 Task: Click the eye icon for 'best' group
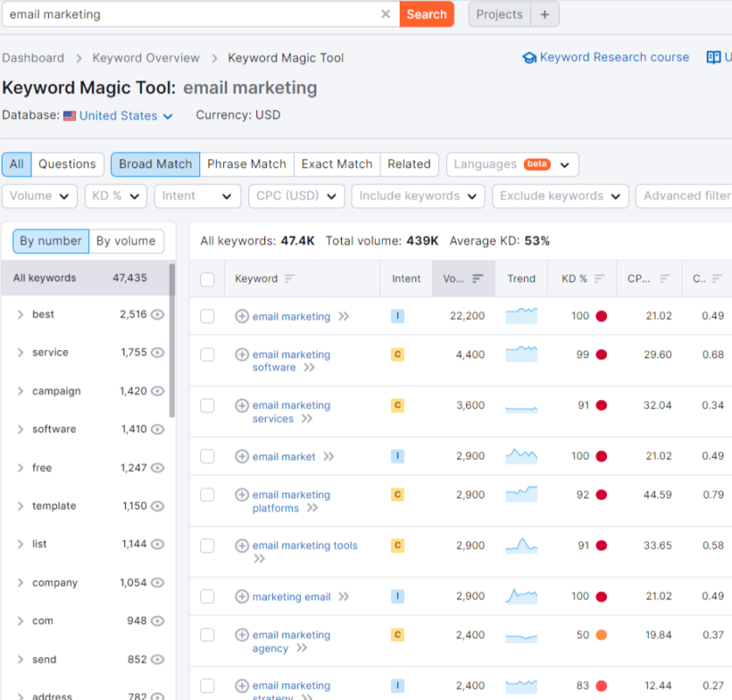pyautogui.click(x=157, y=314)
